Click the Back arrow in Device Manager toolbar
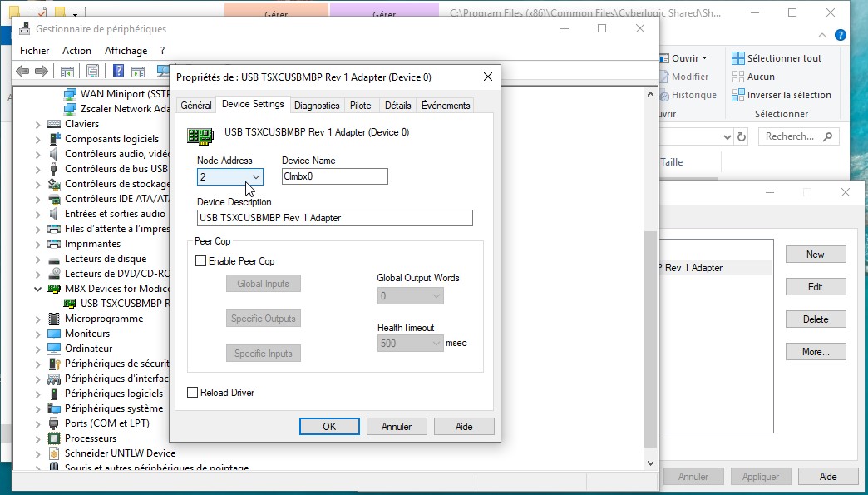This screenshot has width=868, height=495. (x=22, y=71)
